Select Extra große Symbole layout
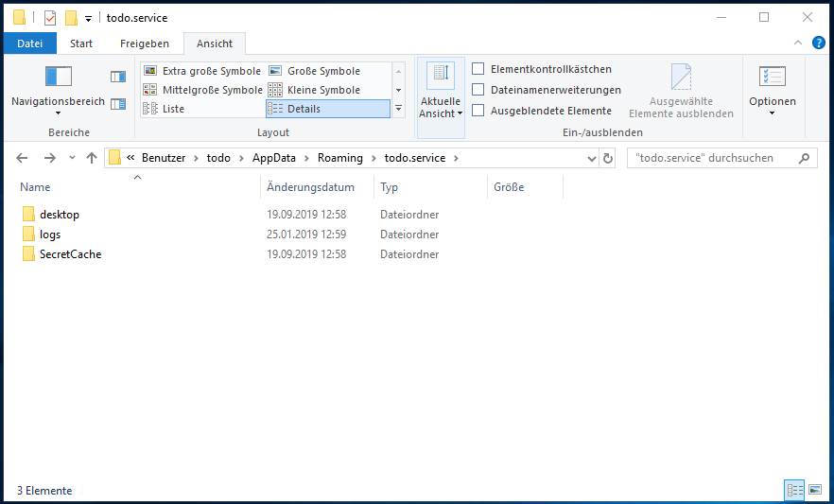834x504 pixels. [x=202, y=71]
